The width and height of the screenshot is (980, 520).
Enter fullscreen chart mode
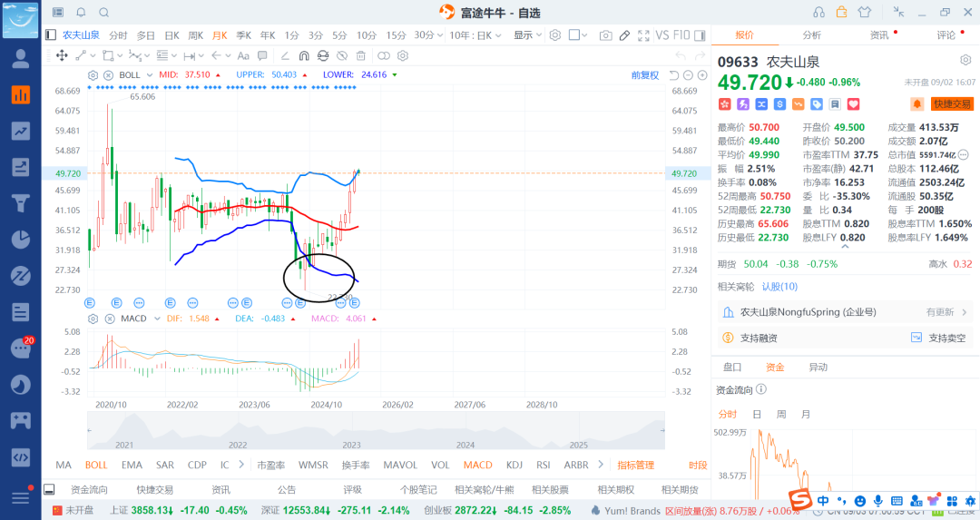643,35
